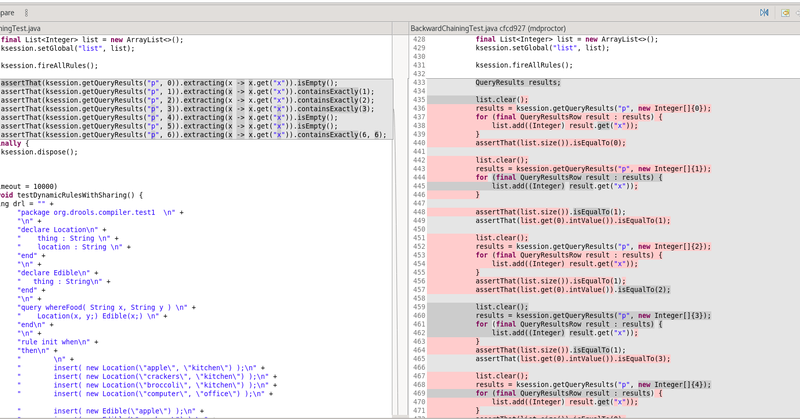Click line 460 getQueryResults with Integer[]{3}
Screen dimensions: 800x419
click(x=593, y=316)
